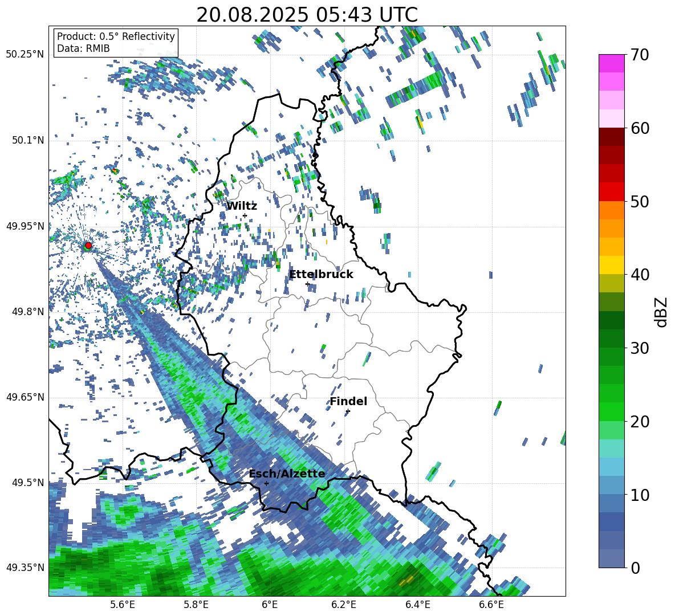Click the 50.1°N latitude label
The image size is (675, 616).
coord(27,141)
